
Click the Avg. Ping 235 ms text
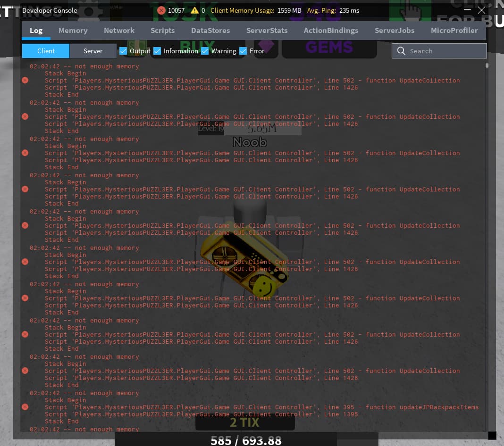point(333,10)
